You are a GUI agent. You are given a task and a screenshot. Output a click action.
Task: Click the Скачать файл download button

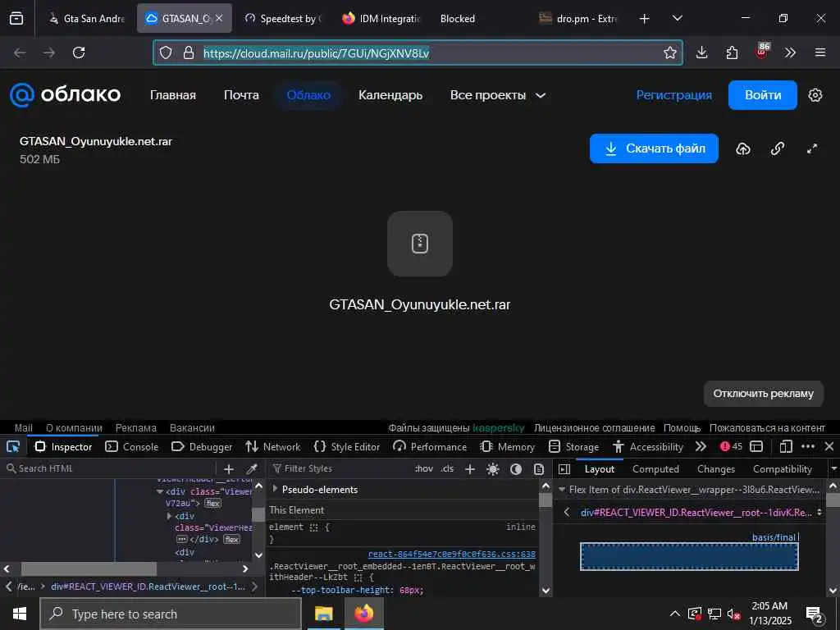654,148
